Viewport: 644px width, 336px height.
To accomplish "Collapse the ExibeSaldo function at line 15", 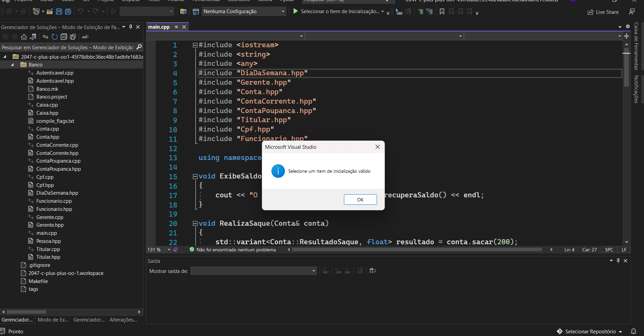I will click(x=195, y=176).
